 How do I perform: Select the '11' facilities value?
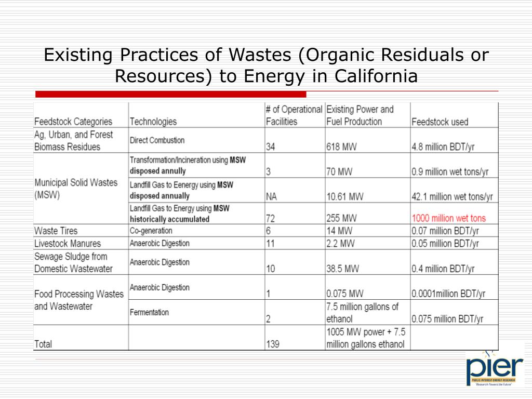[x=270, y=243]
